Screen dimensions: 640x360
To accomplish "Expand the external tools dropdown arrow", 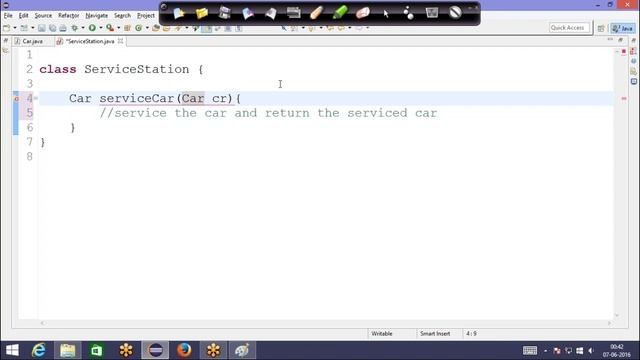I will coord(118,28).
